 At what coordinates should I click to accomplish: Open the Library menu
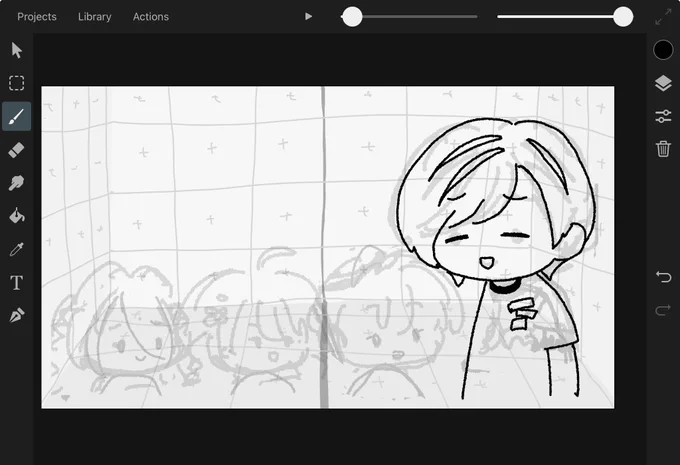[x=95, y=16]
